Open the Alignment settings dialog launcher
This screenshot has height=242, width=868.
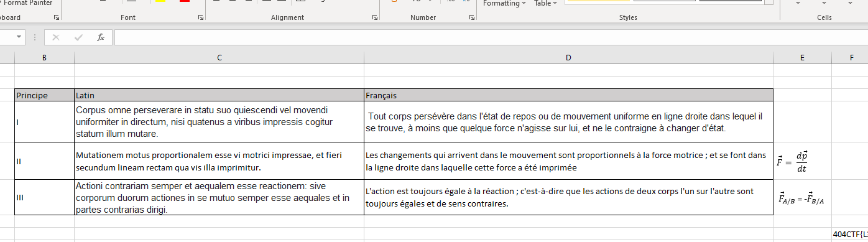point(375,18)
